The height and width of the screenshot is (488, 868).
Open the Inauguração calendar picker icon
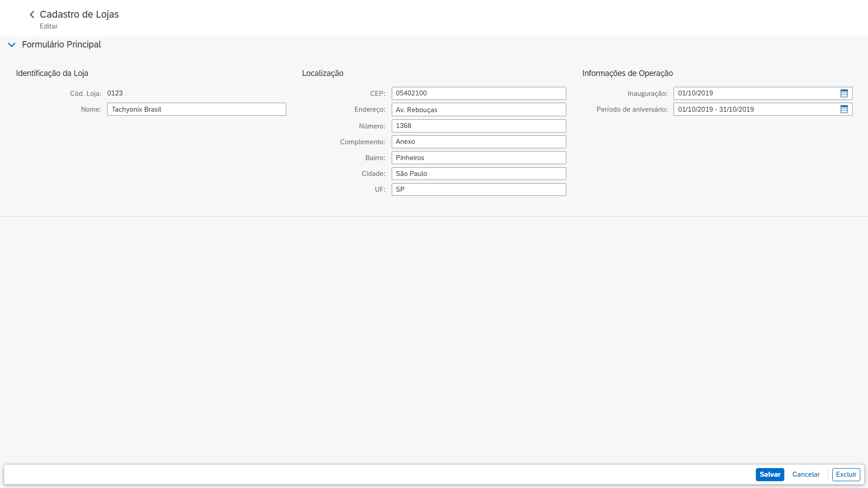tap(844, 93)
